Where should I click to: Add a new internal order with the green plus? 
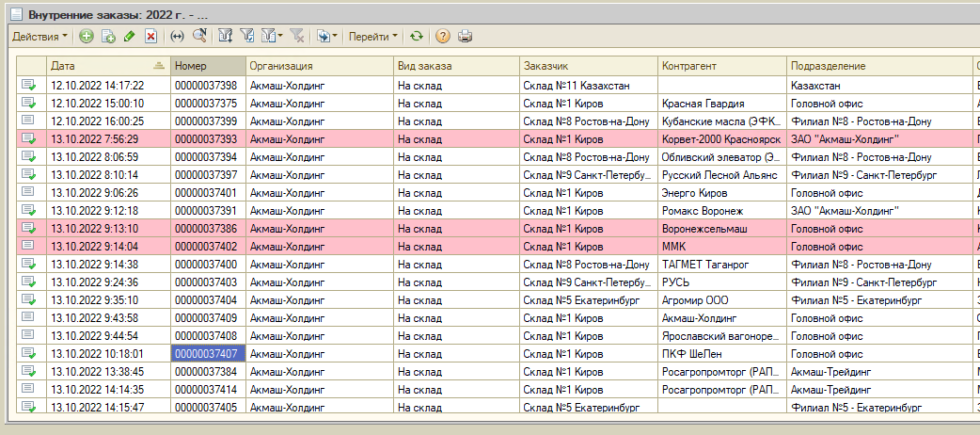pyautogui.click(x=87, y=37)
